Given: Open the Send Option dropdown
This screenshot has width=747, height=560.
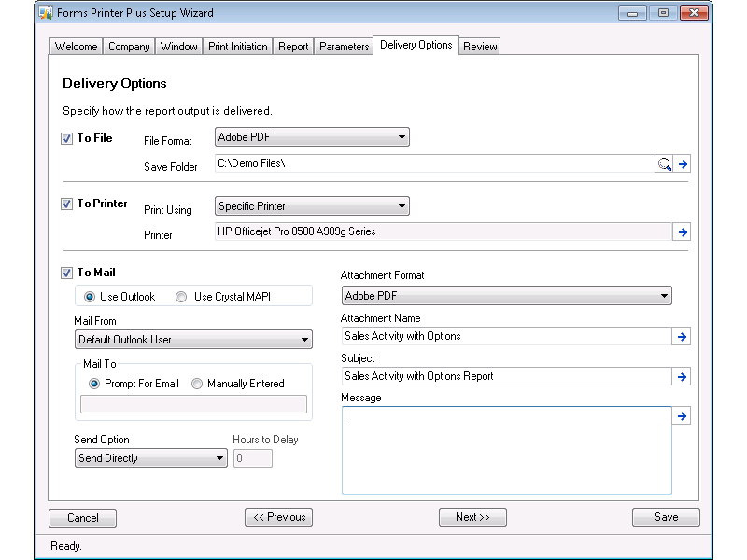Looking at the screenshot, I should (151, 458).
